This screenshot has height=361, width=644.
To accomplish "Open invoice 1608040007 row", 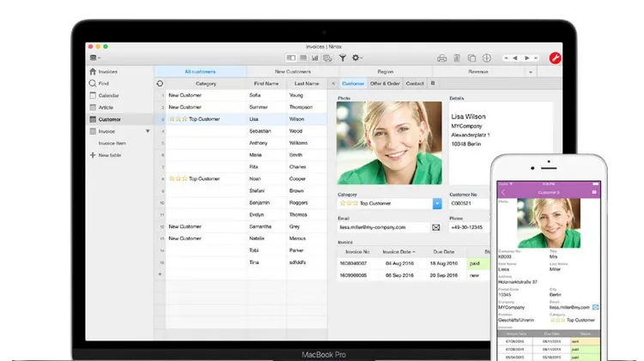I will [x=414, y=263].
